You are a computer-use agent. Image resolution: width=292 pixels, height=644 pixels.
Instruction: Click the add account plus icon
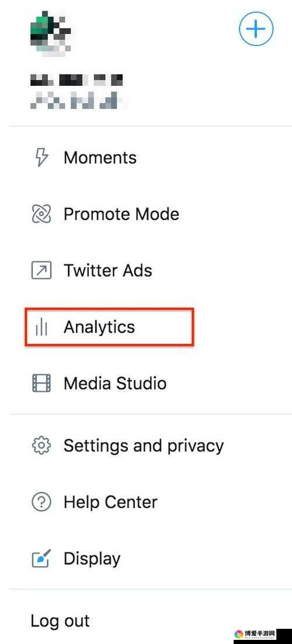click(x=256, y=29)
